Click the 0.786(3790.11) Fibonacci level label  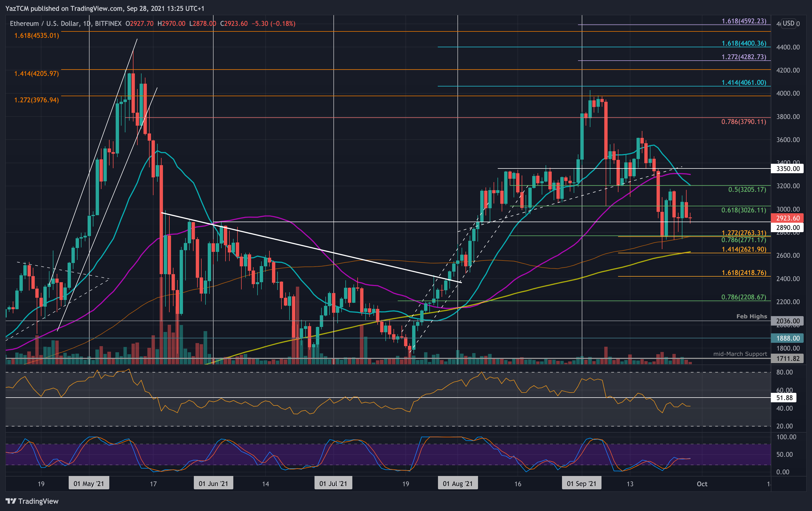pyautogui.click(x=744, y=122)
